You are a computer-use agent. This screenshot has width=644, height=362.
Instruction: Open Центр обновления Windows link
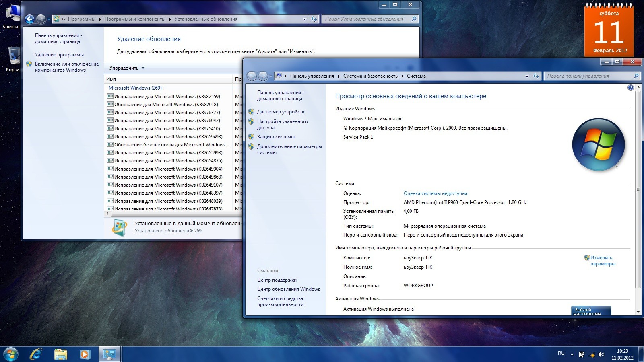point(289,289)
